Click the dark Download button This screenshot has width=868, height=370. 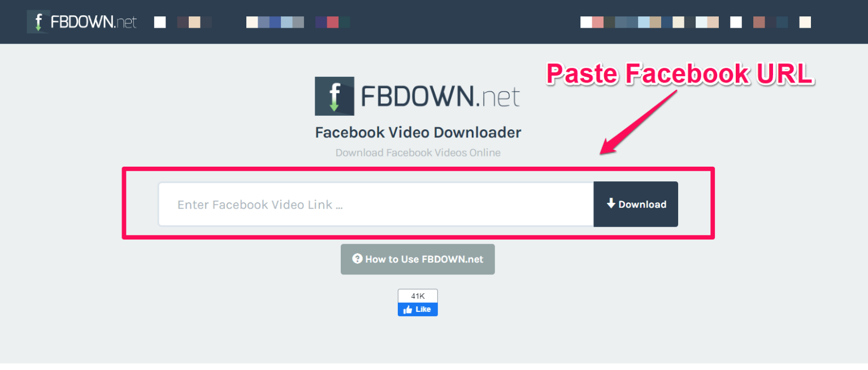[636, 204]
